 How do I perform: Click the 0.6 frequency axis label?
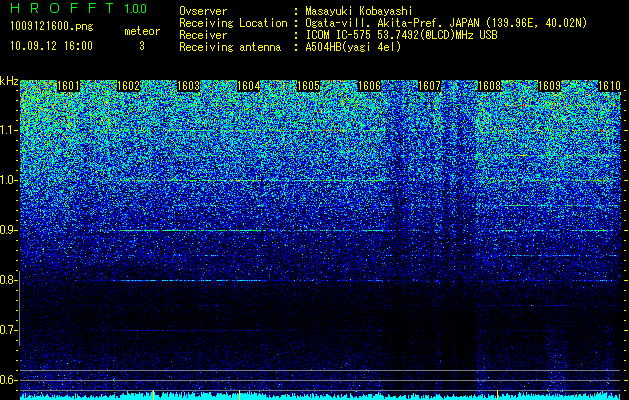click(x=8, y=380)
